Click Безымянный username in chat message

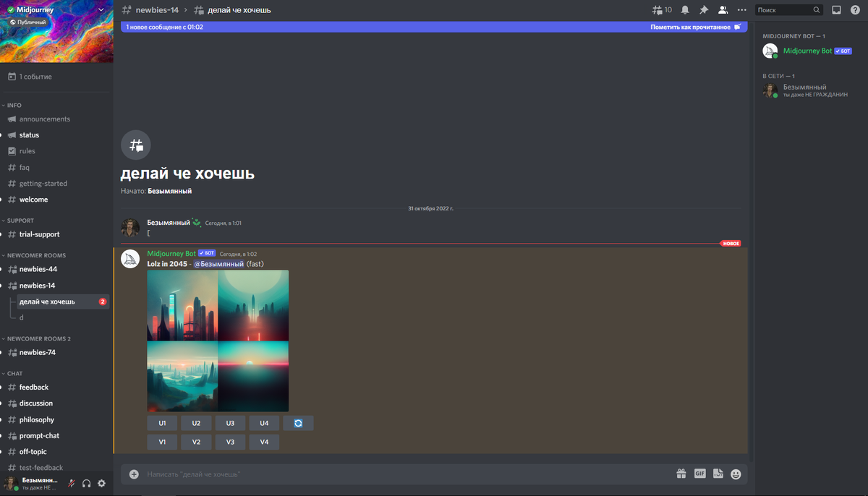pyautogui.click(x=169, y=223)
